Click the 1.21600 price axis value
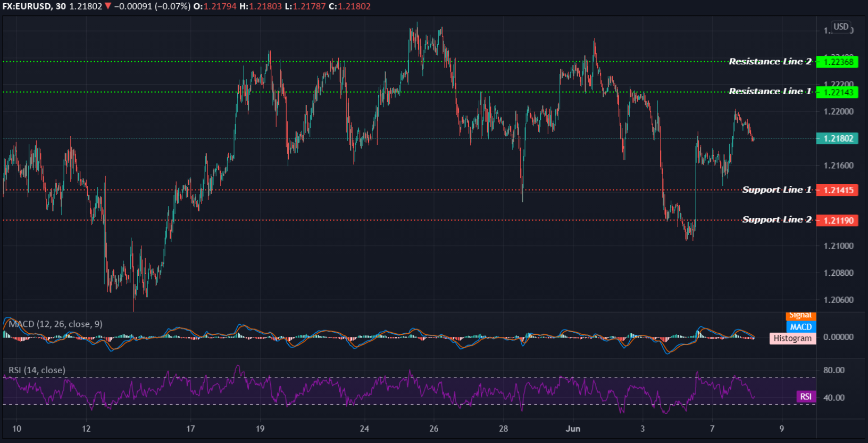 pyautogui.click(x=838, y=166)
